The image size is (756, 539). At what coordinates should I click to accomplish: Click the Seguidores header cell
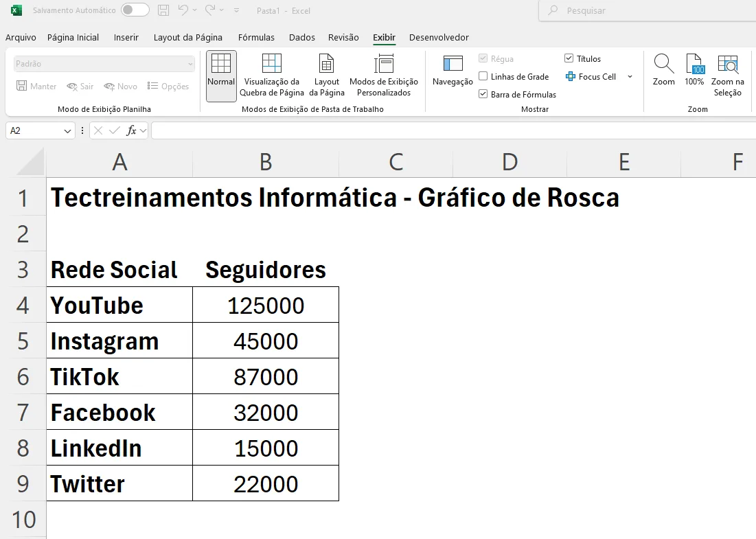(266, 269)
